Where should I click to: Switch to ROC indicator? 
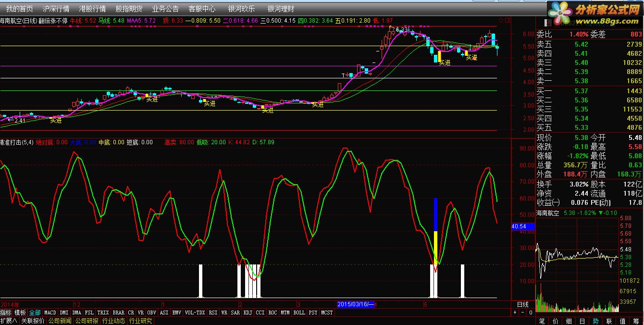[272, 312]
